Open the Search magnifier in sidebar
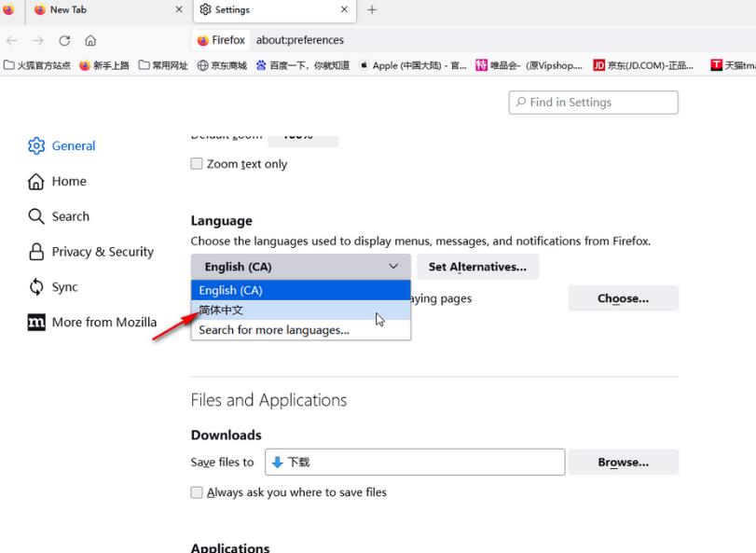This screenshot has height=553, width=756. coord(36,216)
